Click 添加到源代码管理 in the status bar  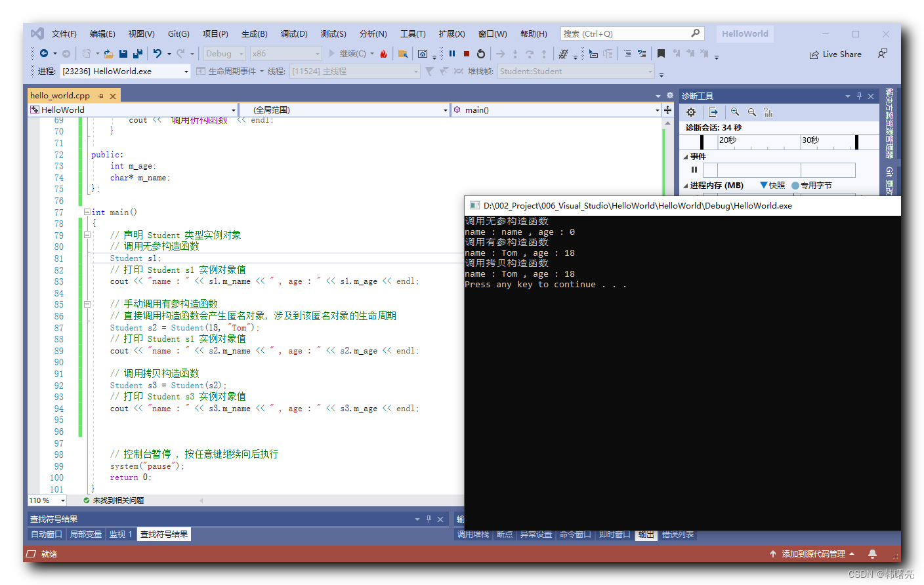coord(813,554)
